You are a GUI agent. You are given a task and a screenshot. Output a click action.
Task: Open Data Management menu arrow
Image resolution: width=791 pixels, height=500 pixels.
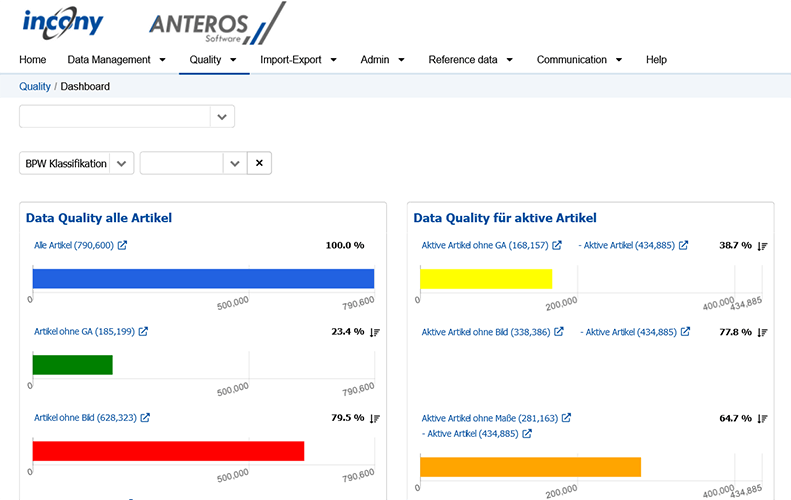(162, 60)
